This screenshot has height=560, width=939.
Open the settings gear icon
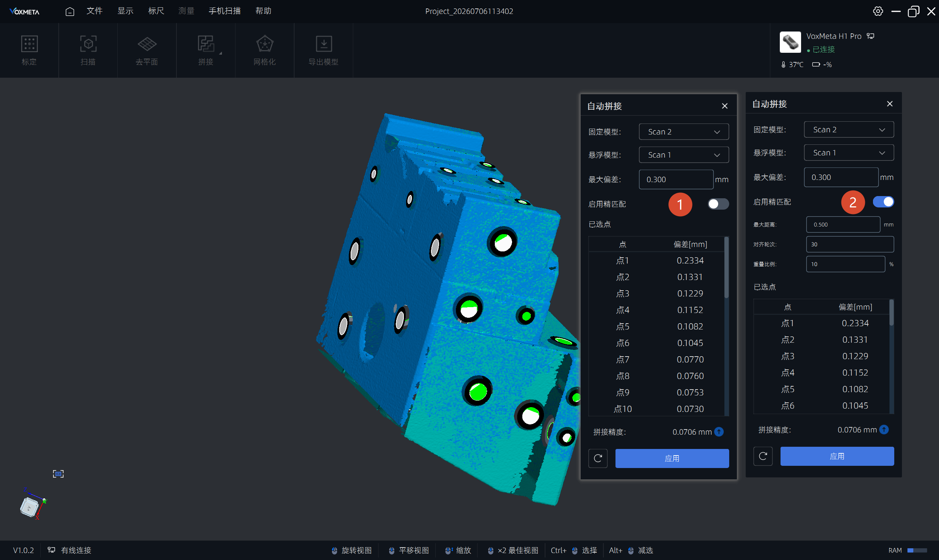(878, 11)
